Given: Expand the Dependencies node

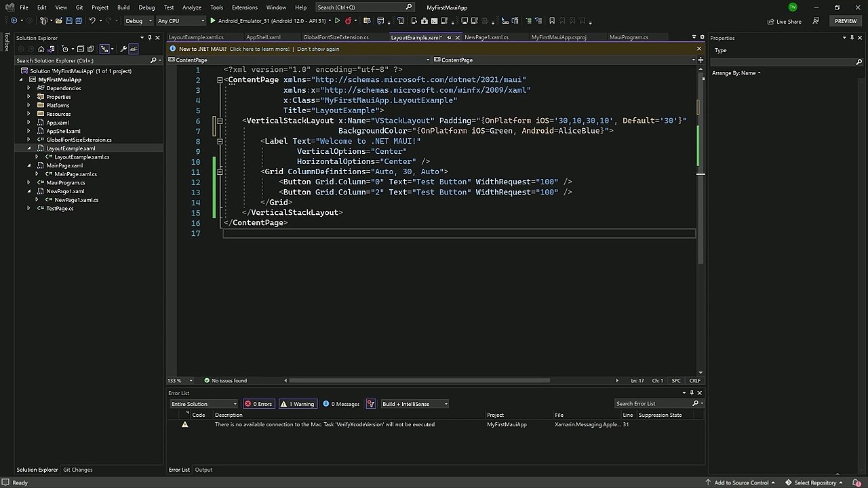Looking at the screenshot, I should [x=28, y=88].
